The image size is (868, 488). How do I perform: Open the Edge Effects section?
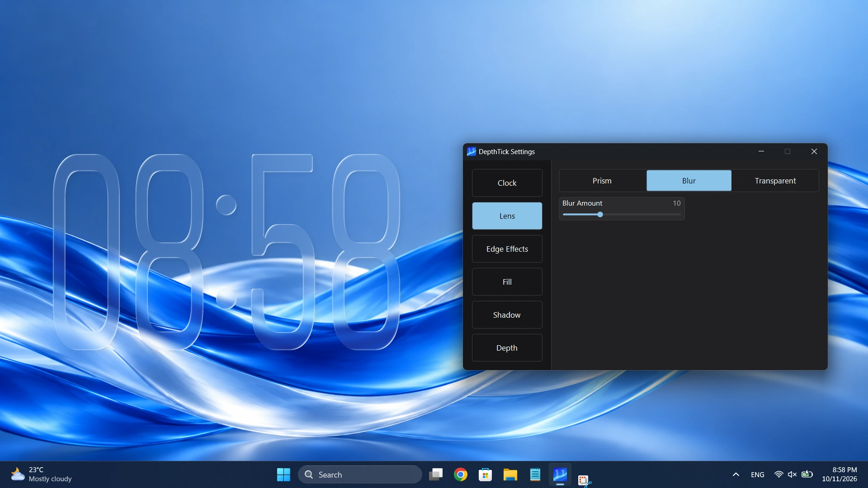507,249
